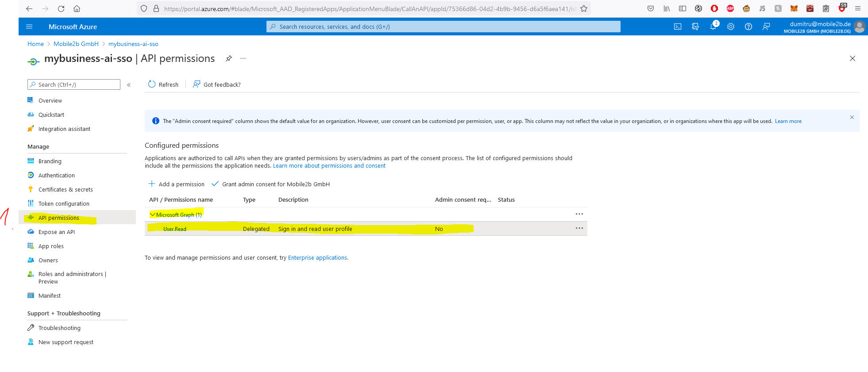Click the browser back arrow
The width and height of the screenshot is (868, 372).
pos(29,8)
